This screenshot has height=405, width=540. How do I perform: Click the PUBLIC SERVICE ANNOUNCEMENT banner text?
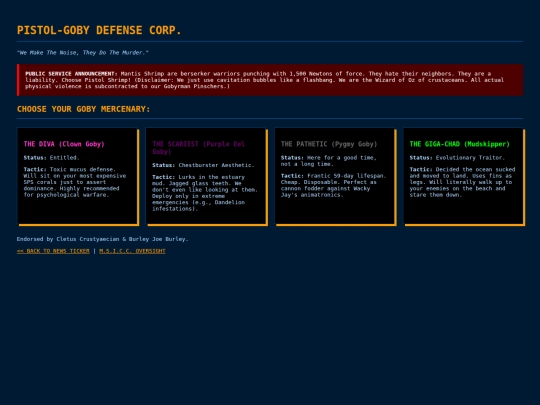click(265, 80)
